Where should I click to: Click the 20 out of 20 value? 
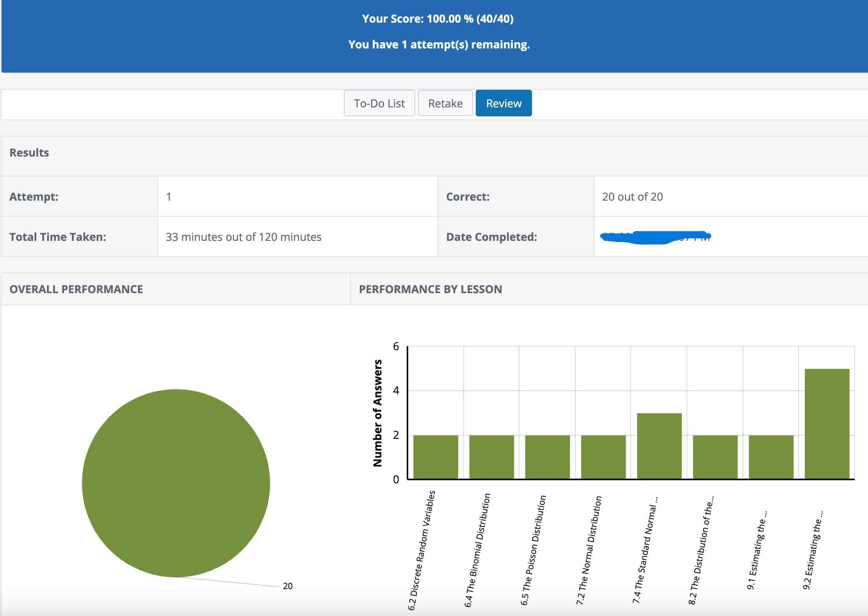[x=632, y=197]
